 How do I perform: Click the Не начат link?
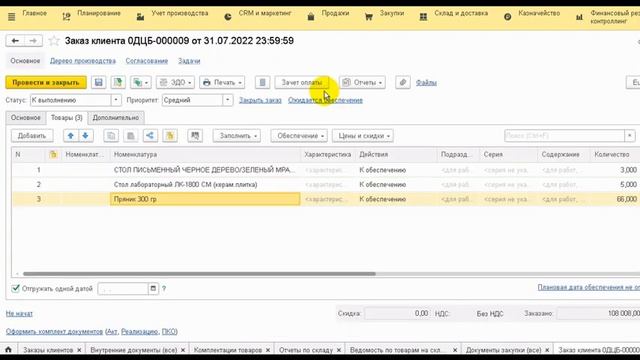[19, 313]
